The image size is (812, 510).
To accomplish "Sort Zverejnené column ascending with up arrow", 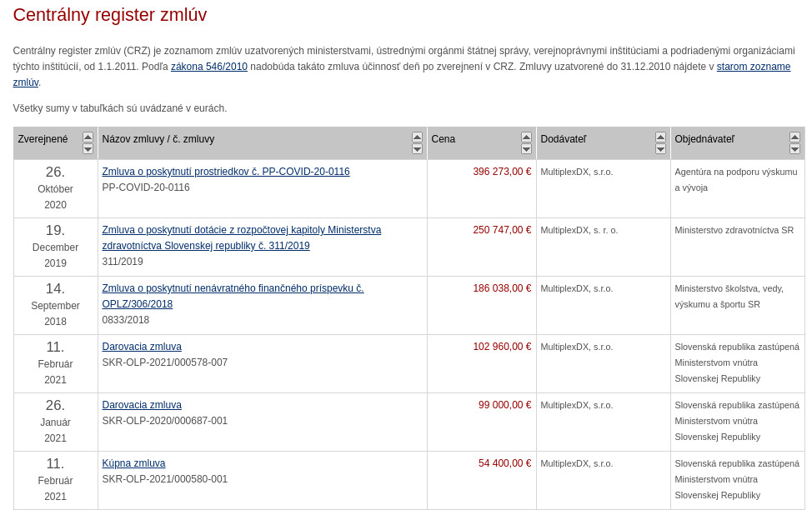I will pos(88,137).
